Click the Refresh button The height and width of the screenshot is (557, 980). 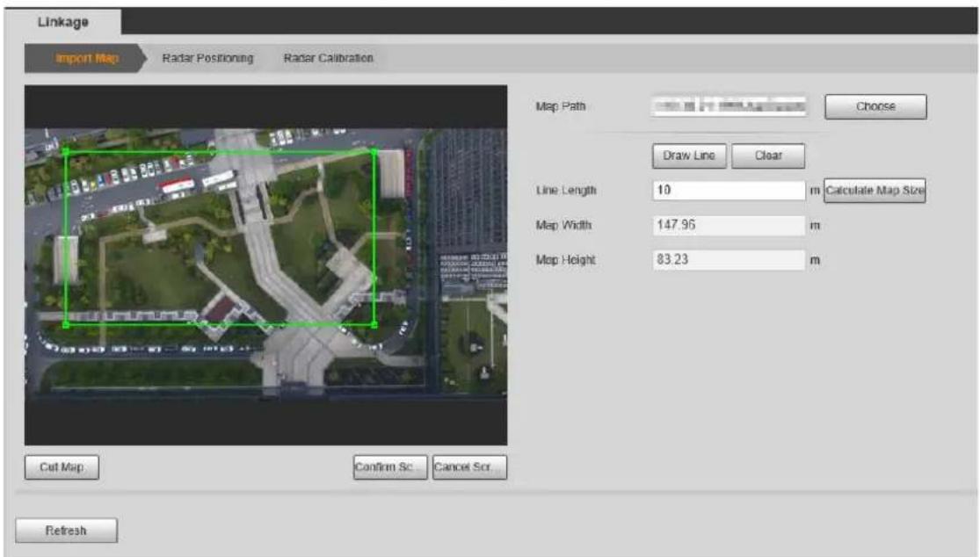click(x=66, y=531)
